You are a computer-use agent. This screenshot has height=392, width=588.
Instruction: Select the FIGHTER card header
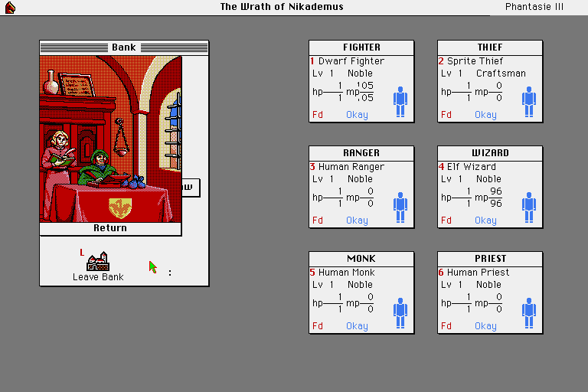(361, 47)
